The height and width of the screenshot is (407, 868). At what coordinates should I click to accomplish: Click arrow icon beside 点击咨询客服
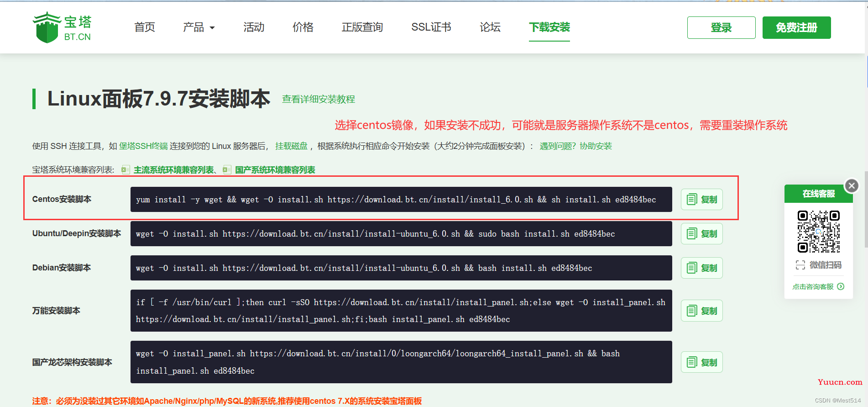click(841, 286)
